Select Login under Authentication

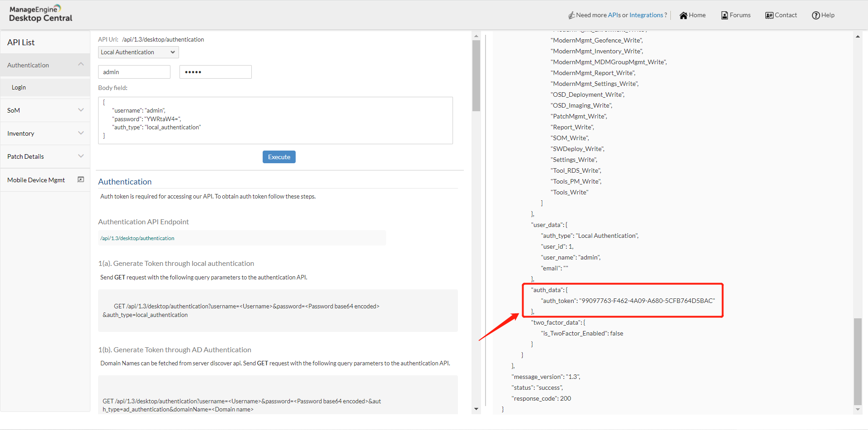tap(45, 87)
